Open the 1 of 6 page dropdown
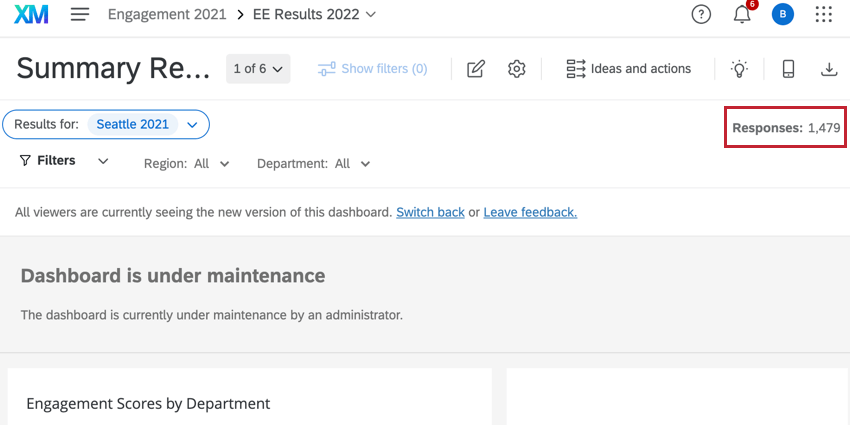This screenshot has width=850, height=425. (x=258, y=69)
